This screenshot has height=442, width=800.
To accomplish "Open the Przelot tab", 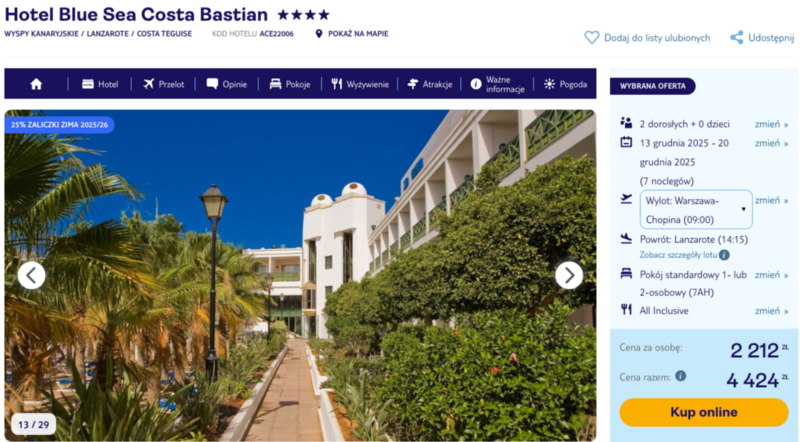I will pyautogui.click(x=163, y=84).
